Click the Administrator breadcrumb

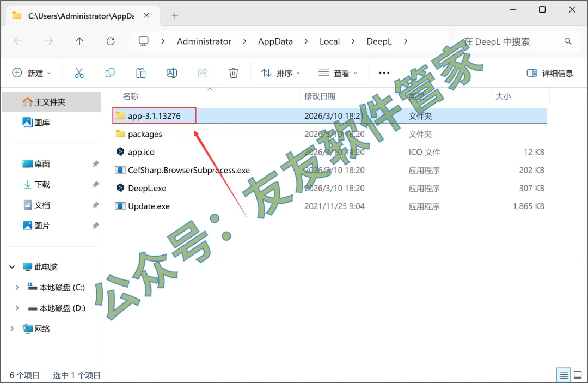[204, 41]
